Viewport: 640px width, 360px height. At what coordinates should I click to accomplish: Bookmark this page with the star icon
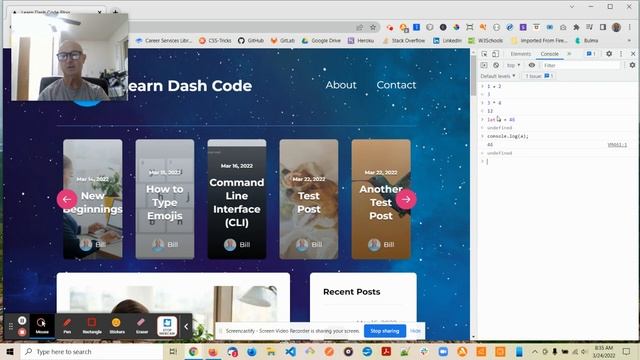[373, 27]
